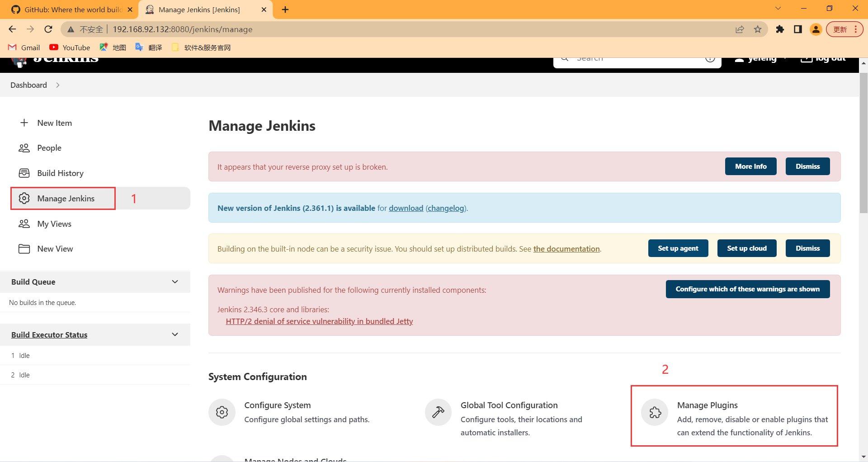Click the page vertical scrollbar thumb
The width and height of the screenshot is (868, 462).
tap(863, 143)
